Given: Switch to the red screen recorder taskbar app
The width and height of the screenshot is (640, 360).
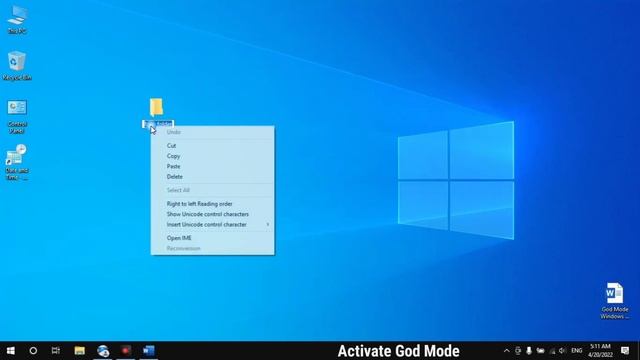Looking at the screenshot, I should coord(126,351).
